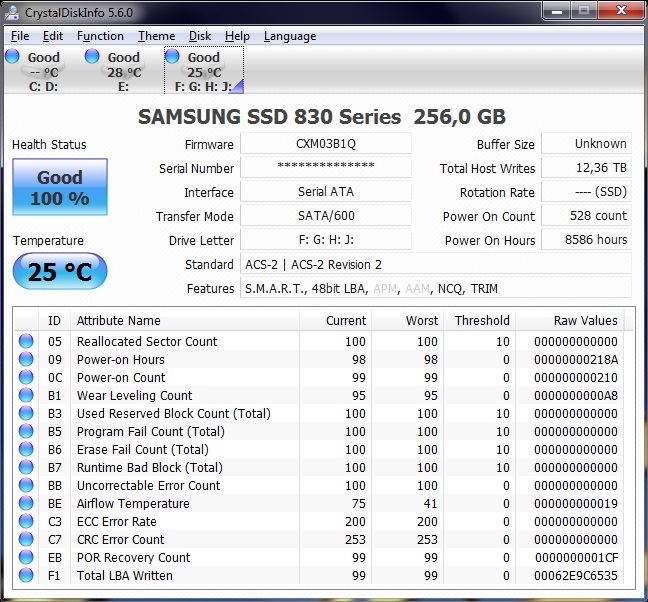Select the Airflow Temperature attribute name
This screenshot has height=602, width=648.
133,503
